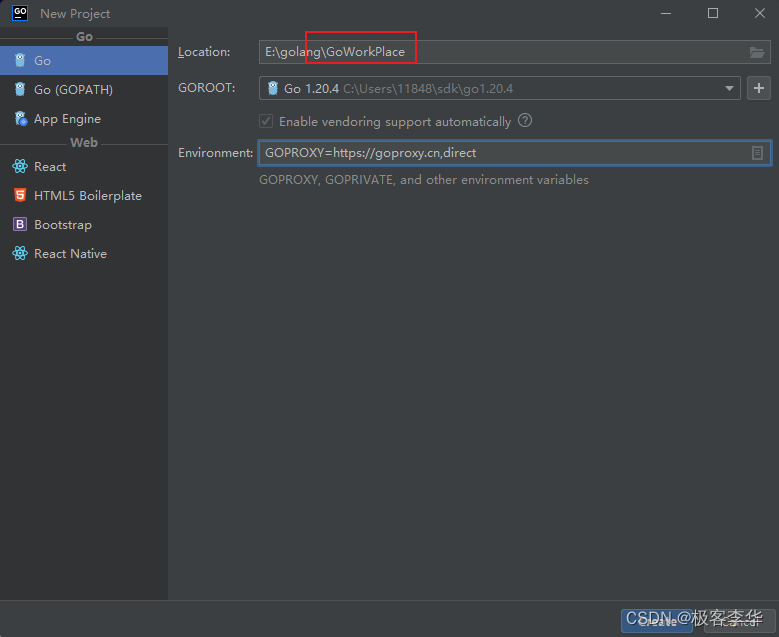The image size is (779, 637).
Task: Click the Bootstrap B icon
Action: tap(20, 225)
